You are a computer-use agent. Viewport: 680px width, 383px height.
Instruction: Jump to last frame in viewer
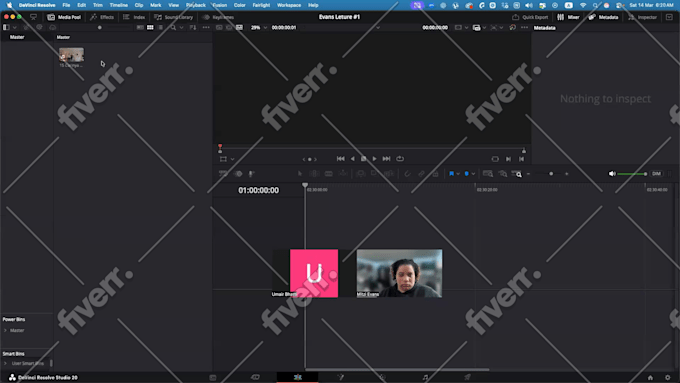386,159
